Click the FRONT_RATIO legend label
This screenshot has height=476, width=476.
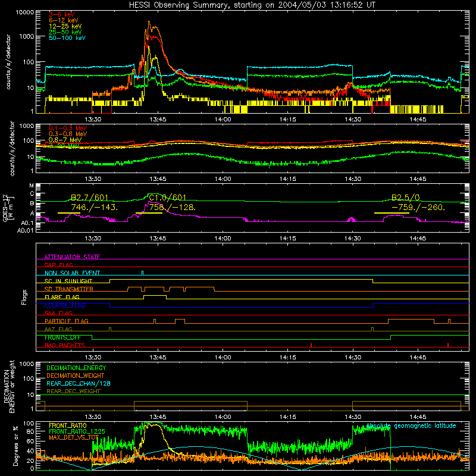pyautogui.click(x=68, y=425)
